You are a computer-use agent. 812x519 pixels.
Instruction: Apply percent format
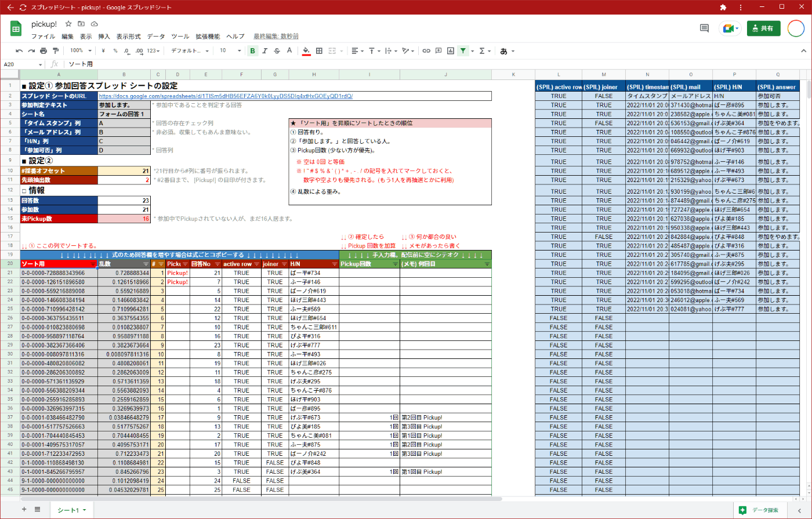click(115, 51)
